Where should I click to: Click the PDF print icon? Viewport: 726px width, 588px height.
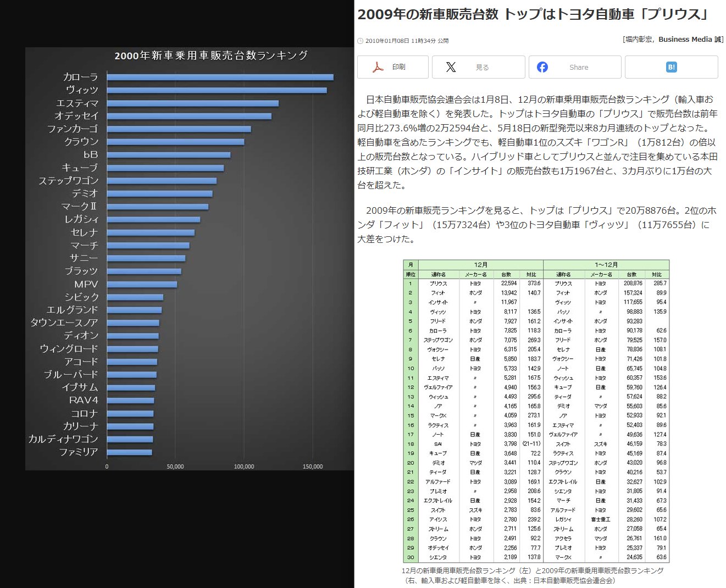tap(378, 67)
